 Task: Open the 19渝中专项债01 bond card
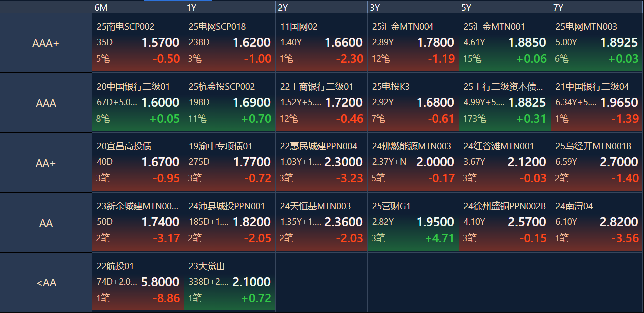(230, 163)
